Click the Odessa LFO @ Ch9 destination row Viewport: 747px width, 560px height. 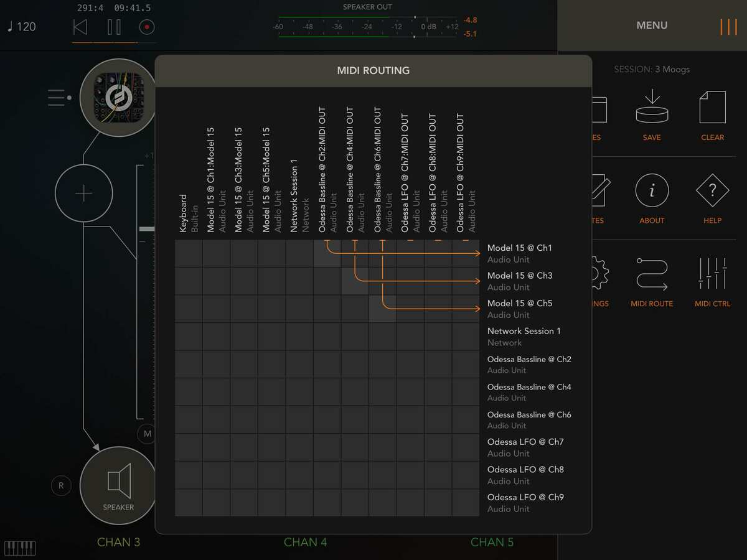525,503
